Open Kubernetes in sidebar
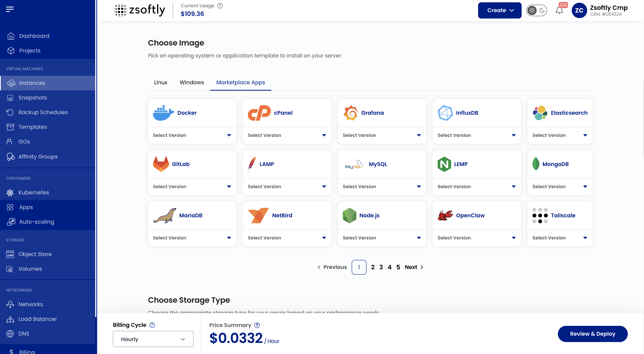Image resolution: width=644 pixels, height=354 pixels. tap(47, 192)
